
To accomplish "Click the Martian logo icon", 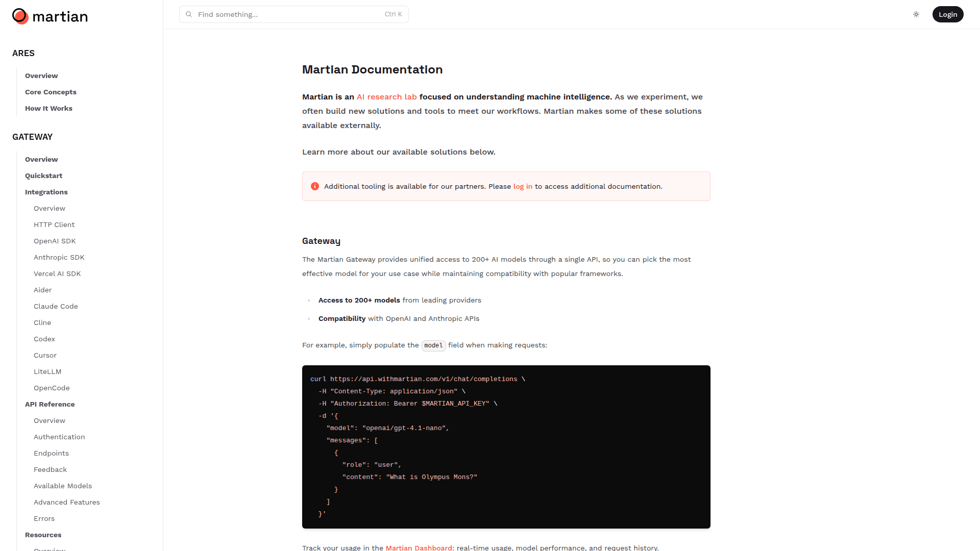I will point(20,16).
